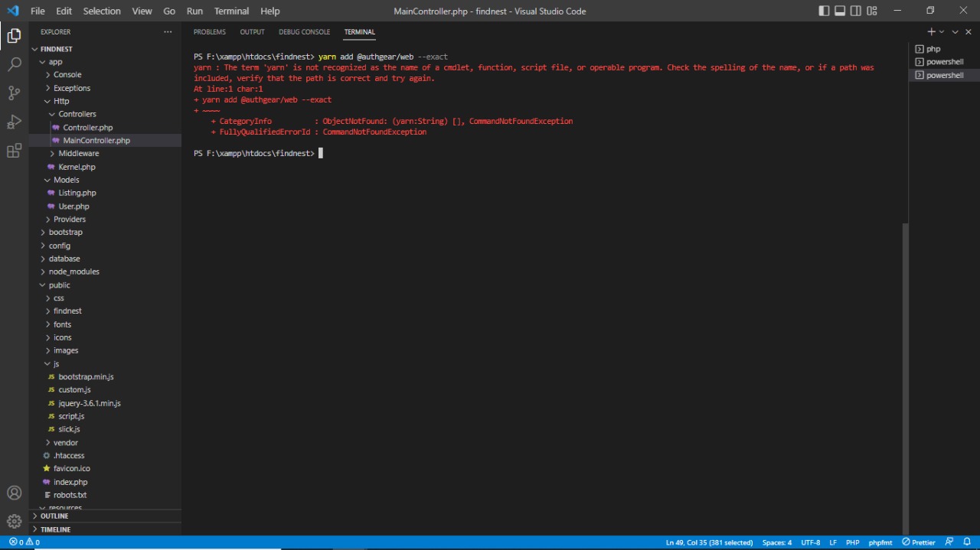Viewport: 980px width, 550px height.
Task: Close the terminal panel with X icon
Action: [x=969, y=32]
